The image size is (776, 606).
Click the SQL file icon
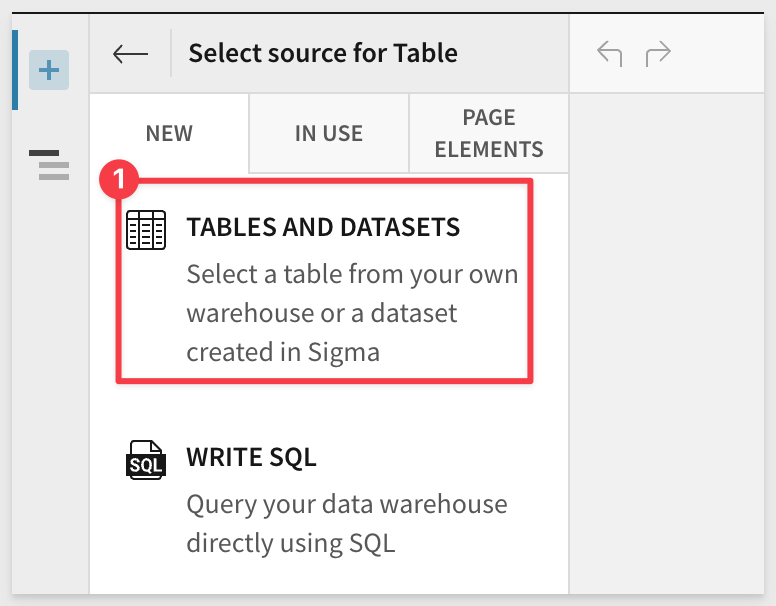click(x=146, y=459)
